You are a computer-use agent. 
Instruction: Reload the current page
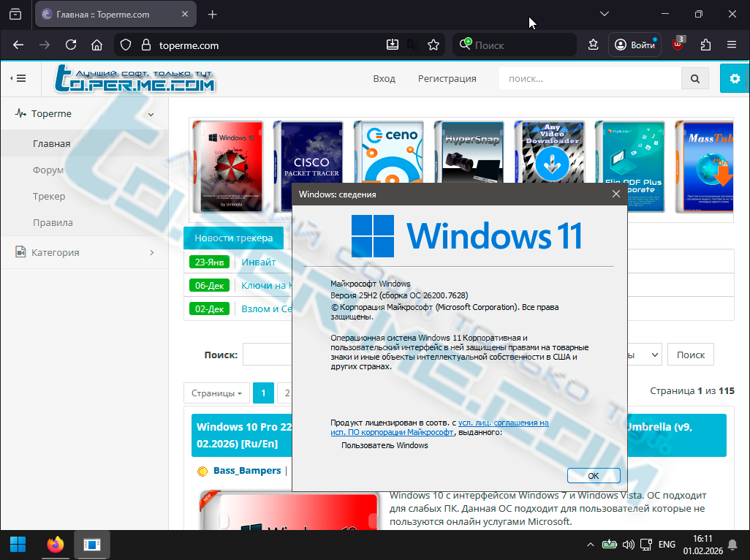click(x=71, y=45)
